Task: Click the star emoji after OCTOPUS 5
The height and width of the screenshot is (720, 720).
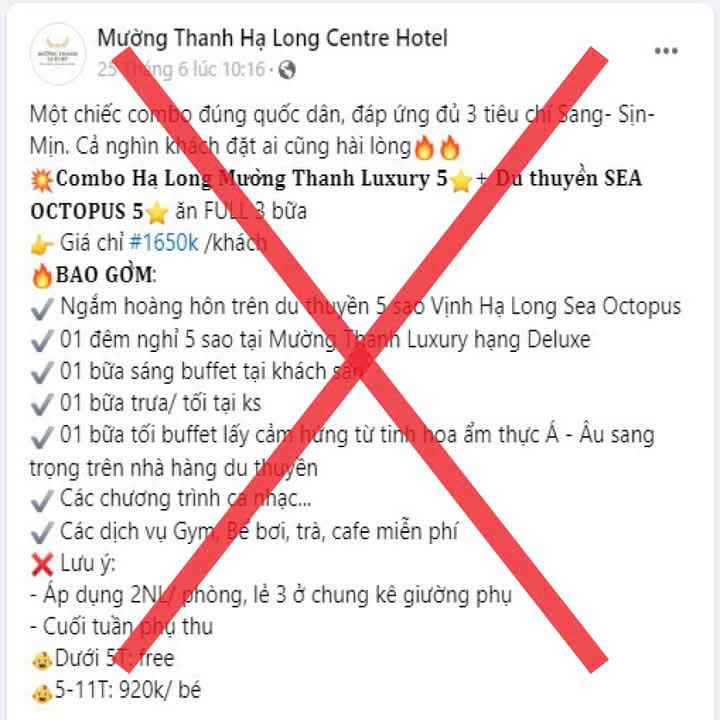Action: (x=157, y=213)
